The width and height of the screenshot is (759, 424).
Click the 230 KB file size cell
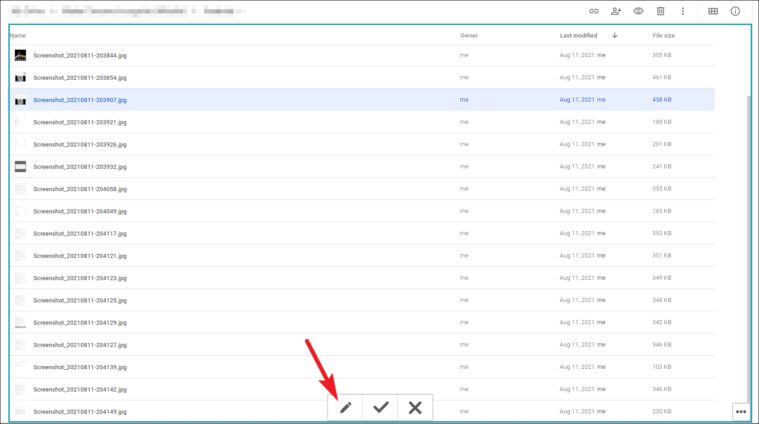(662, 411)
